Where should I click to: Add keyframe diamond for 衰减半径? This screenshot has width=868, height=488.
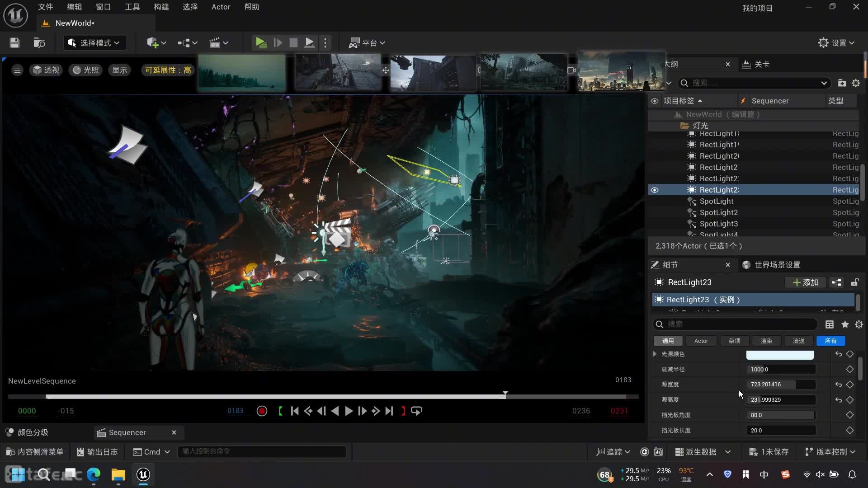(x=850, y=370)
